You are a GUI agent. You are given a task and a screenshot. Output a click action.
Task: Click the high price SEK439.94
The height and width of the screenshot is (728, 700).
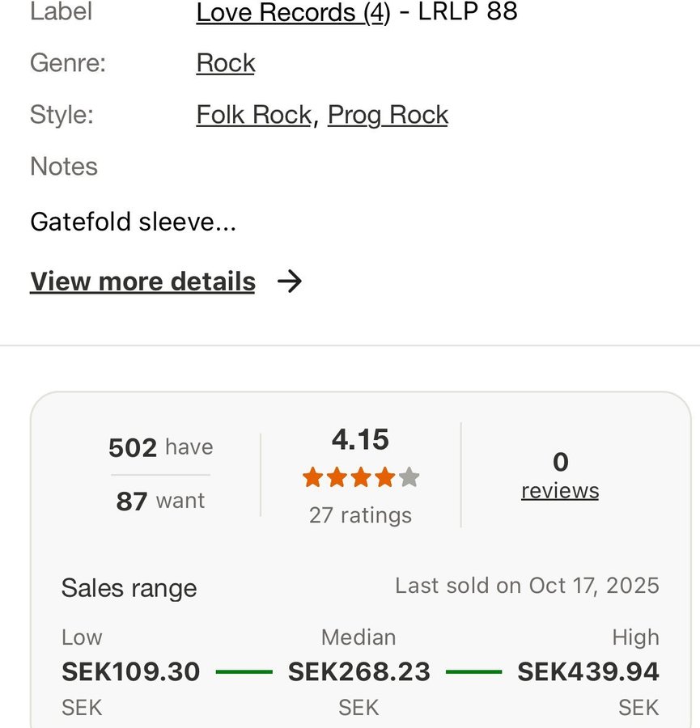[588, 671]
